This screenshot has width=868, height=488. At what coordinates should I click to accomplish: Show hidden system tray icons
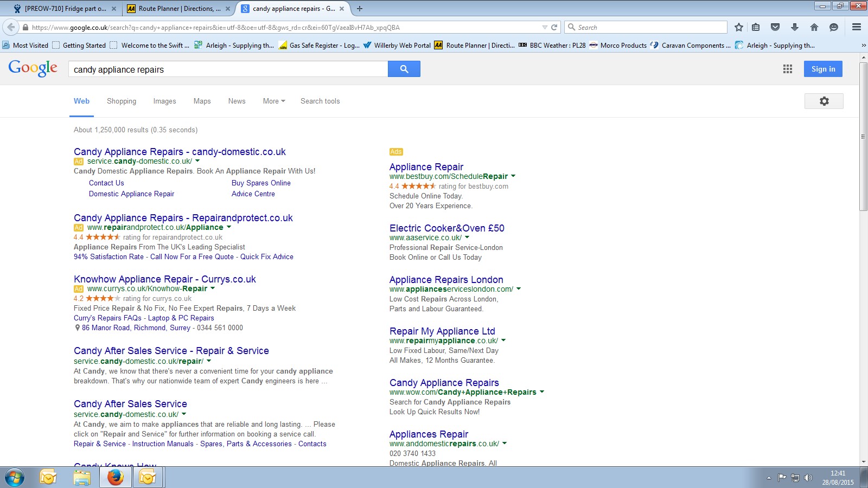[769, 478]
